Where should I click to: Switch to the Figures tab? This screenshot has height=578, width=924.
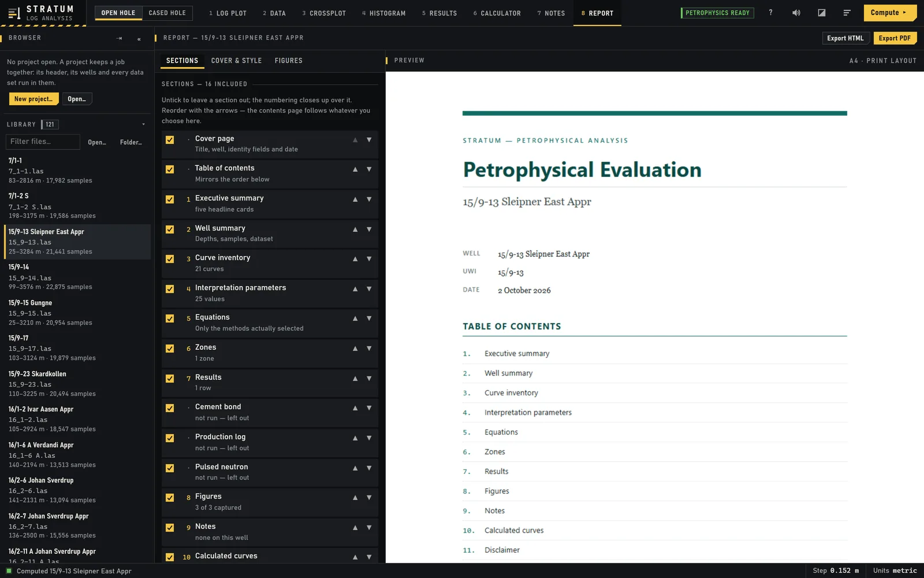[x=288, y=61]
